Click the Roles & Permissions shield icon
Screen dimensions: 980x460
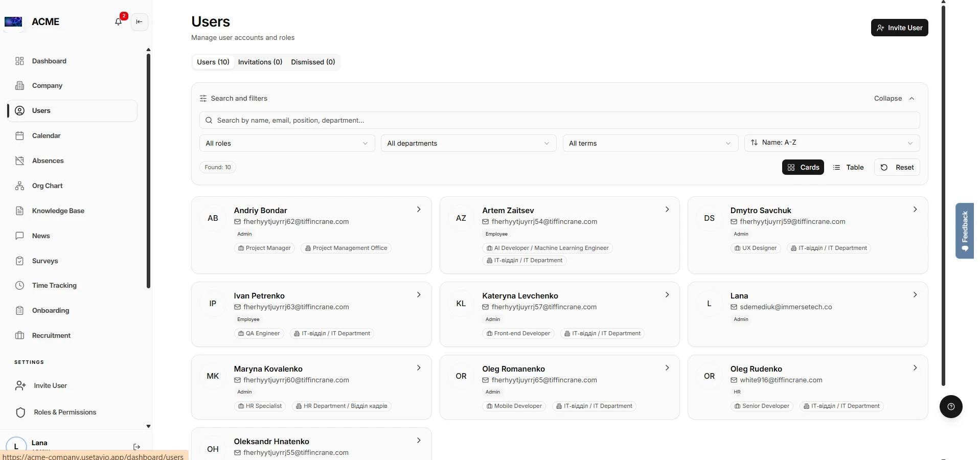[x=20, y=412]
